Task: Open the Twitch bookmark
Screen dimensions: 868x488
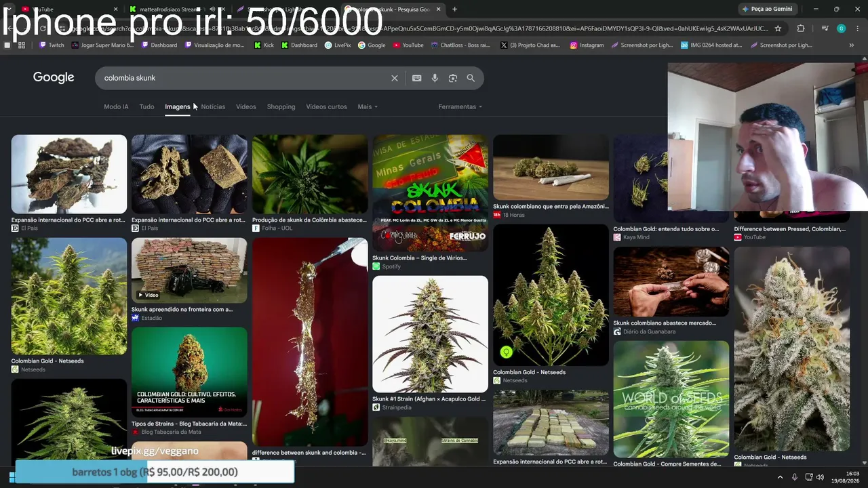Action: tap(52, 45)
